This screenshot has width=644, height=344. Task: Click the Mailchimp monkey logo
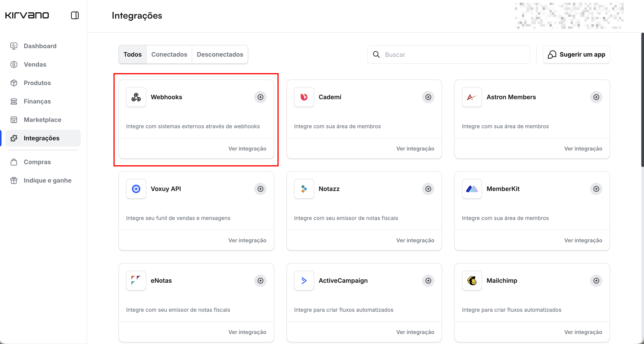pos(472,280)
